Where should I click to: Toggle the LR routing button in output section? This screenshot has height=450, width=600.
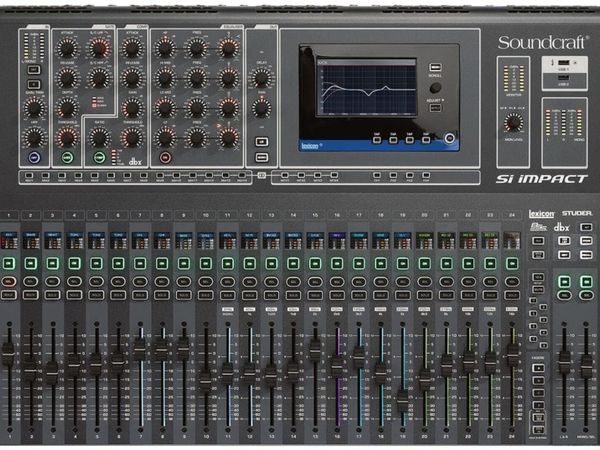(262, 142)
